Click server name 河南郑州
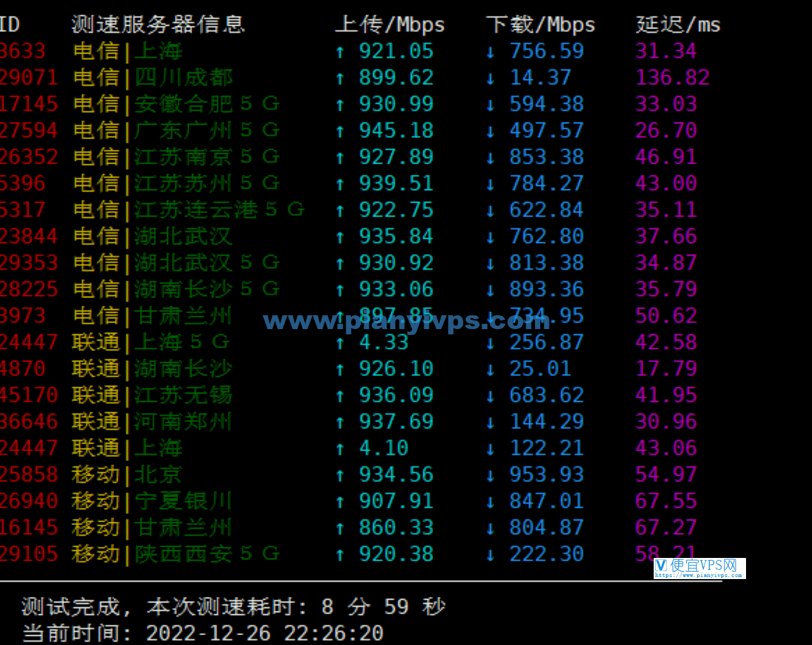 tap(184, 421)
